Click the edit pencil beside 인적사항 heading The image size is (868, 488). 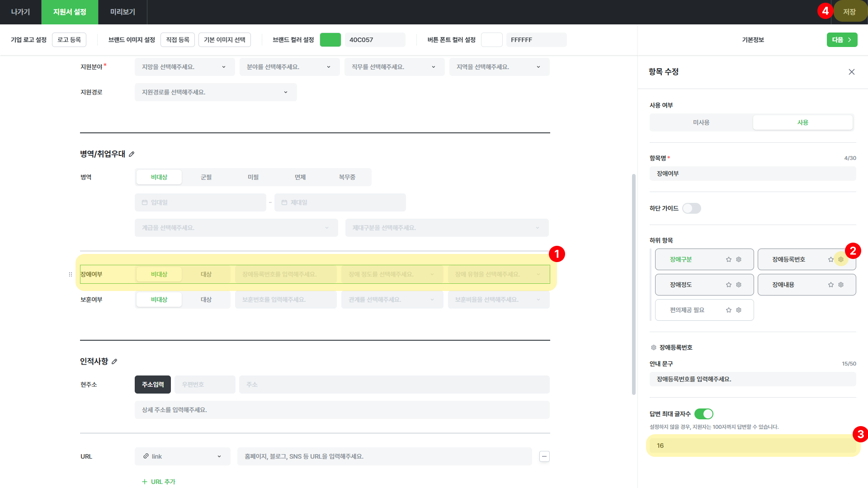tap(114, 361)
